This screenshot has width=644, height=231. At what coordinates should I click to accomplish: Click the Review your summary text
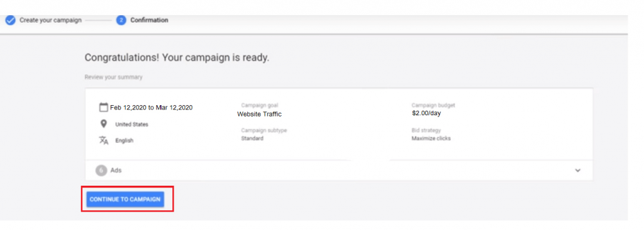[x=114, y=77]
